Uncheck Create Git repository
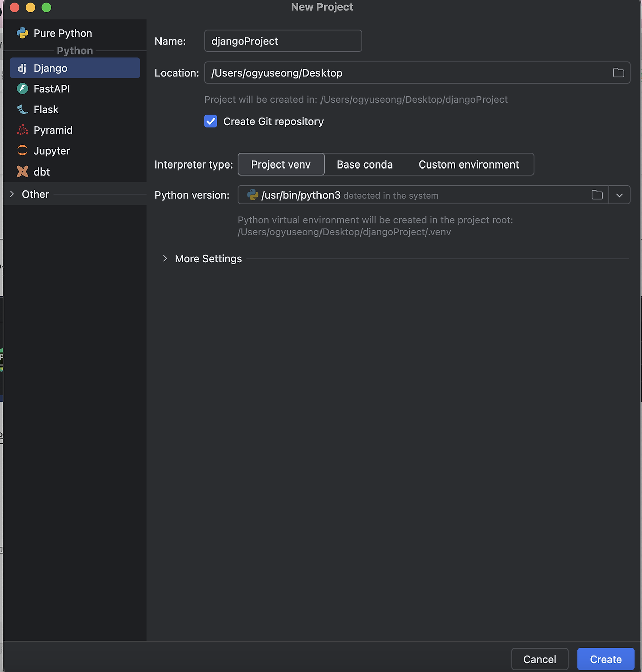642x672 pixels. pos(211,121)
